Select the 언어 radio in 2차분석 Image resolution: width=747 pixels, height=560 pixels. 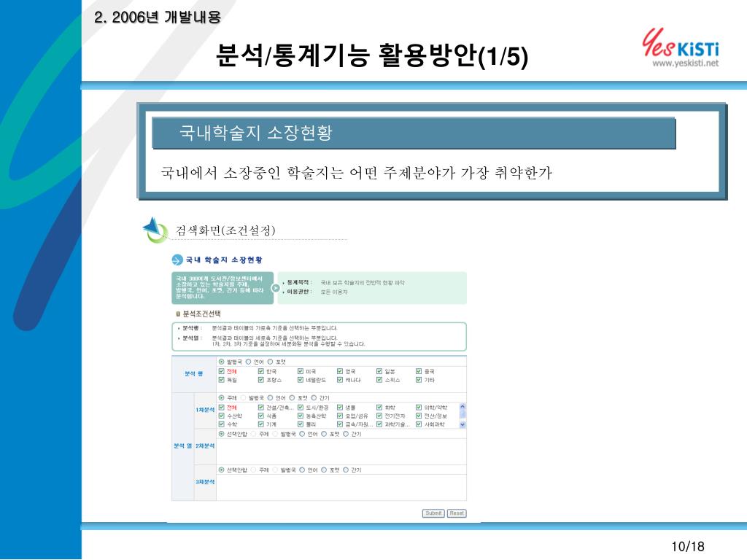(302, 434)
